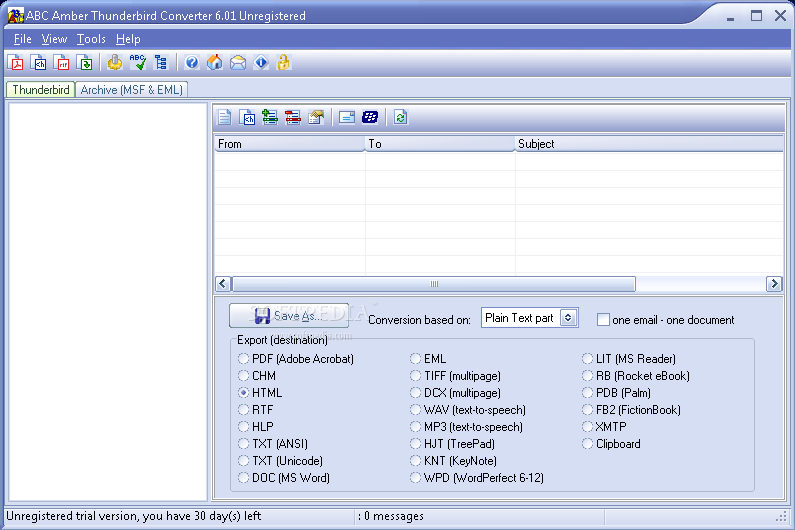Click the blue info diamond icon

click(x=261, y=62)
